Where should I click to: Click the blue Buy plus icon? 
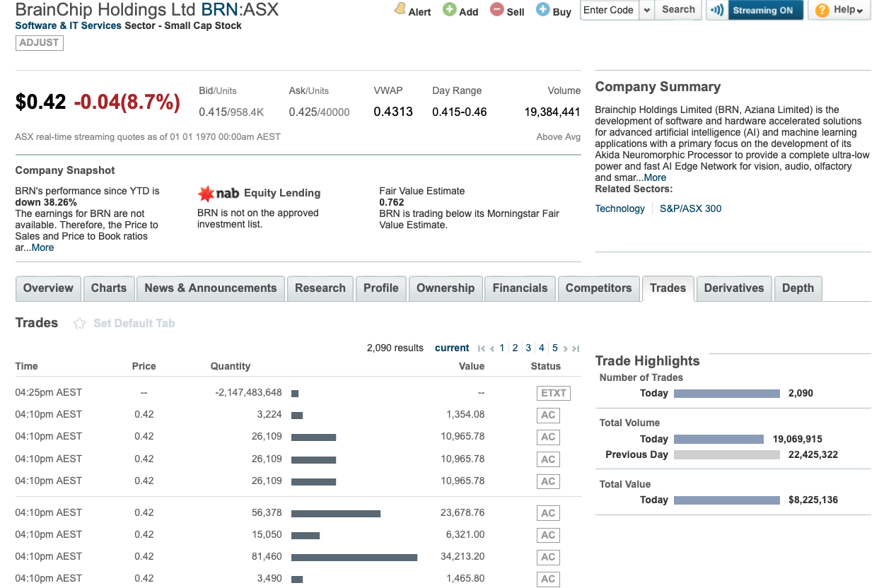(x=542, y=10)
